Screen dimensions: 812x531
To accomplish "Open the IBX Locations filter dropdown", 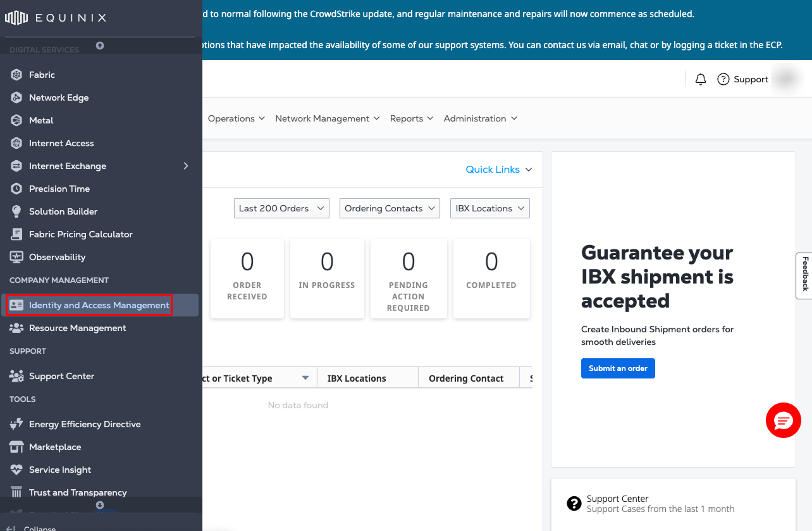I will coord(489,208).
